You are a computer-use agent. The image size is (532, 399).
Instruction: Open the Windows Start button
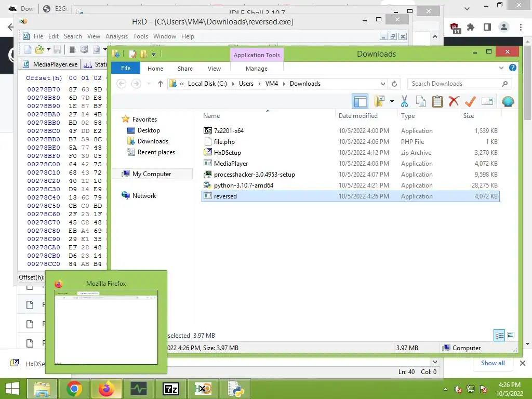point(12,389)
